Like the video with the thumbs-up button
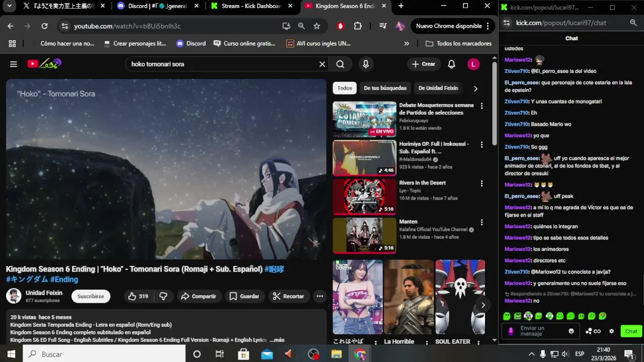This screenshot has height=362, width=644. coord(138,296)
